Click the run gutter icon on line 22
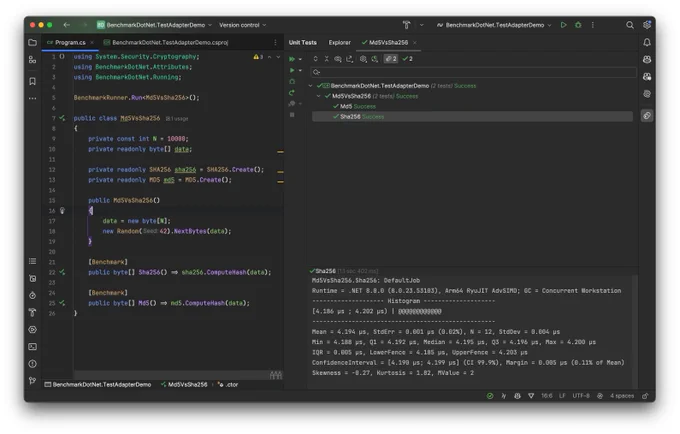The height and width of the screenshot is (434, 680). [x=62, y=272]
